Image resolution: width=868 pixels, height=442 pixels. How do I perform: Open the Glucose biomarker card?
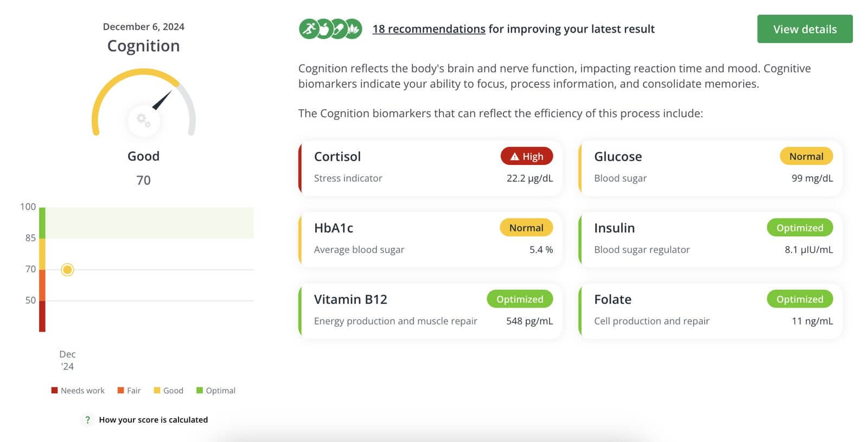click(710, 168)
